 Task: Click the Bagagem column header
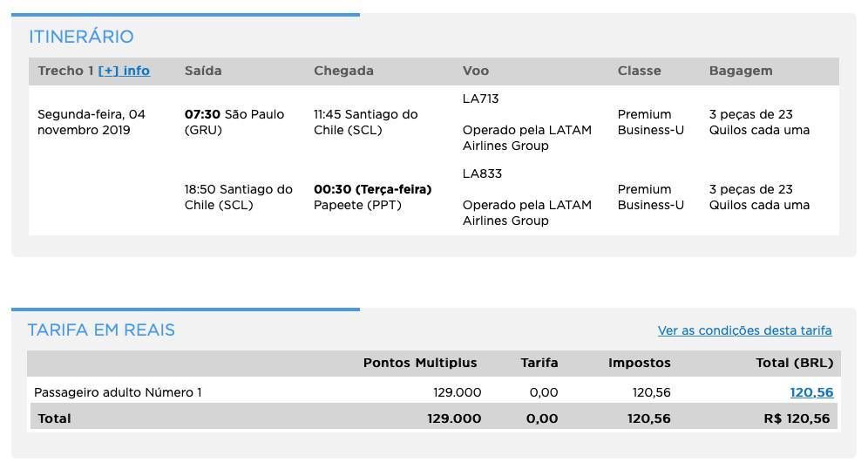coord(741,71)
